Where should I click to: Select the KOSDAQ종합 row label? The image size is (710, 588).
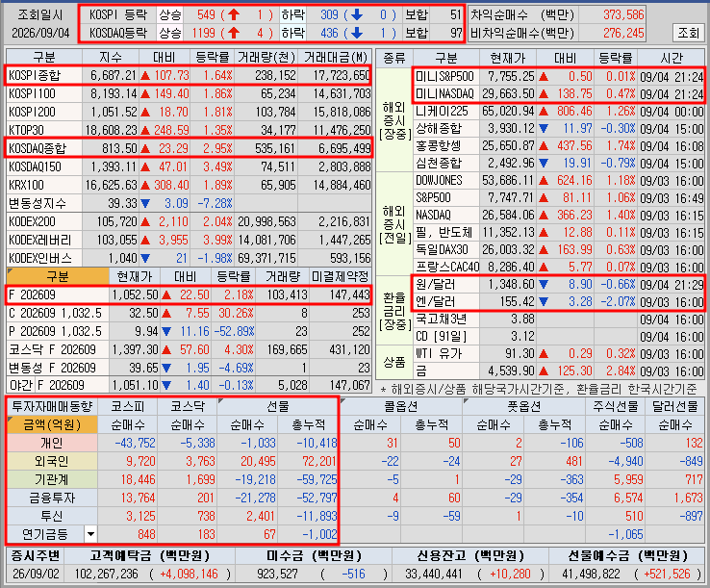pyautogui.click(x=44, y=148)
